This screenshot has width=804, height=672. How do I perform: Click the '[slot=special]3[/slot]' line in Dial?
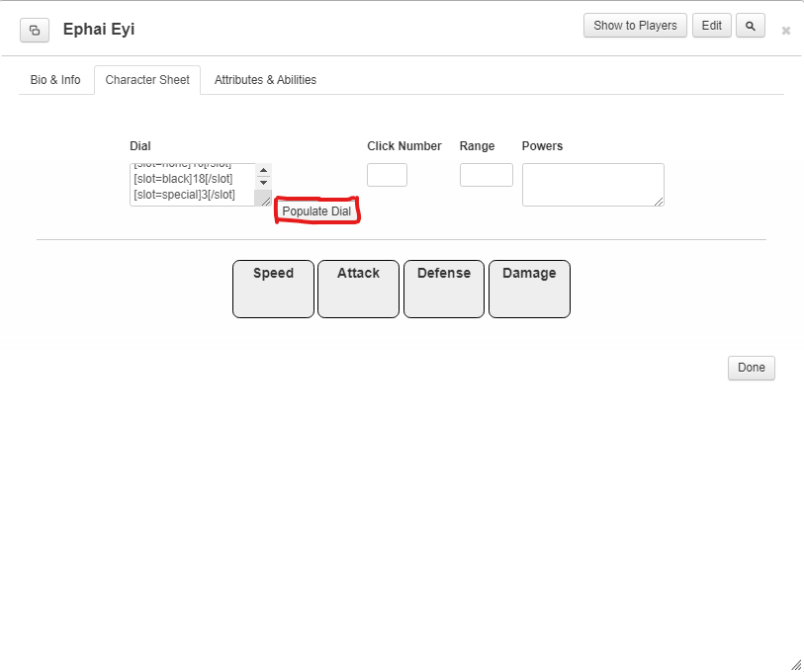pyautogui.click(x=184, y=195)
